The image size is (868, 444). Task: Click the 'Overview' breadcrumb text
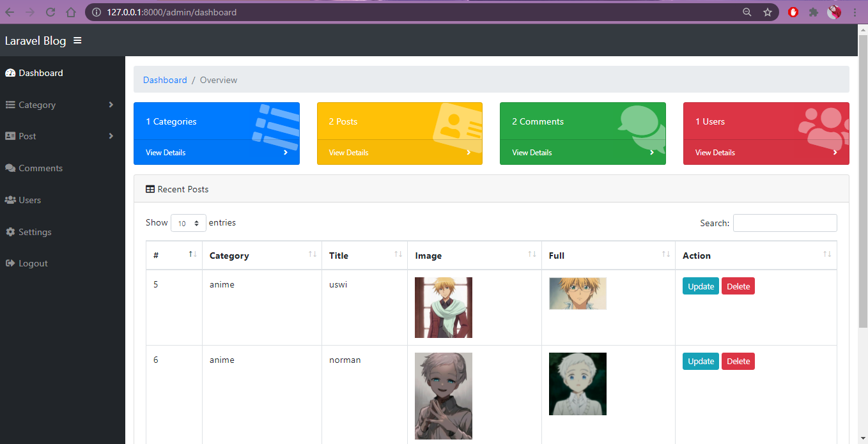coord(219,80)
